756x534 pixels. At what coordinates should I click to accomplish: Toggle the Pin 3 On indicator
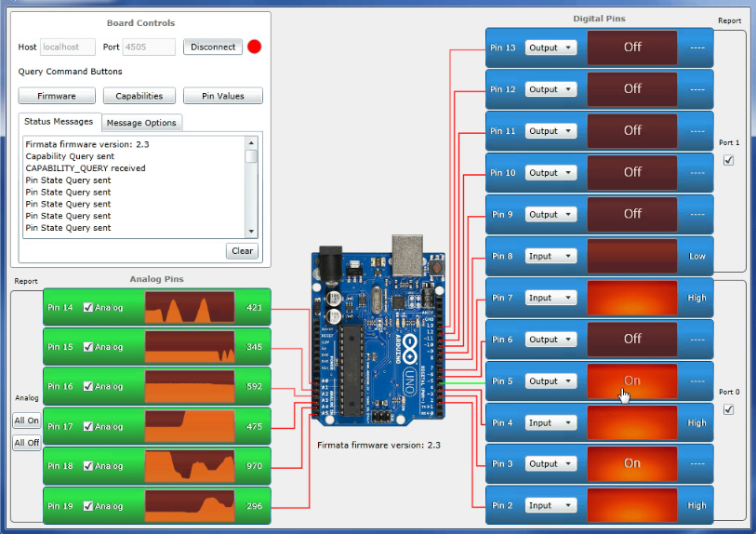(632, 463)
